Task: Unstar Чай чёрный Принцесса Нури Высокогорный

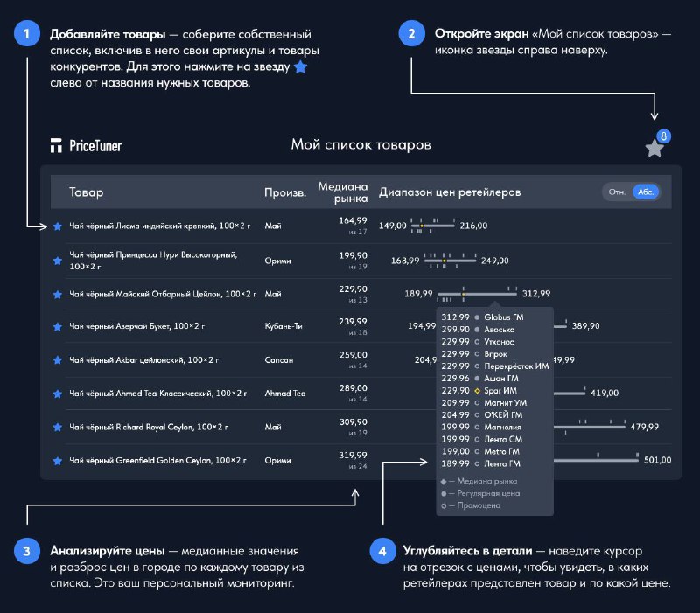Action: click(58, 261)
